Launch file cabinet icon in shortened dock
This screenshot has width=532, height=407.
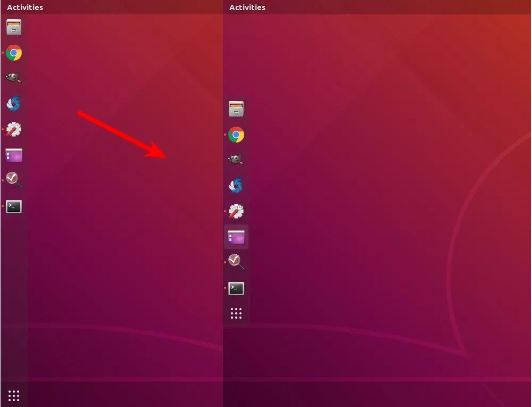click(236, 109)
